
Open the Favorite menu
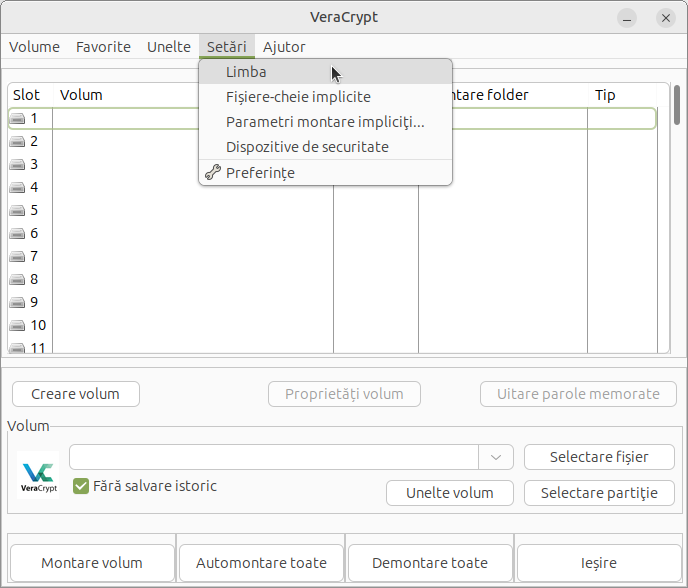[103, 47]
